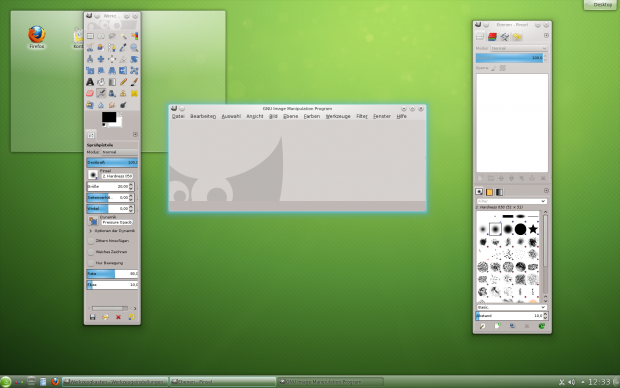This screenshot has height=388, width=620.
Task: Refresh brushes button in brushes dock
Action: [542, 326]
